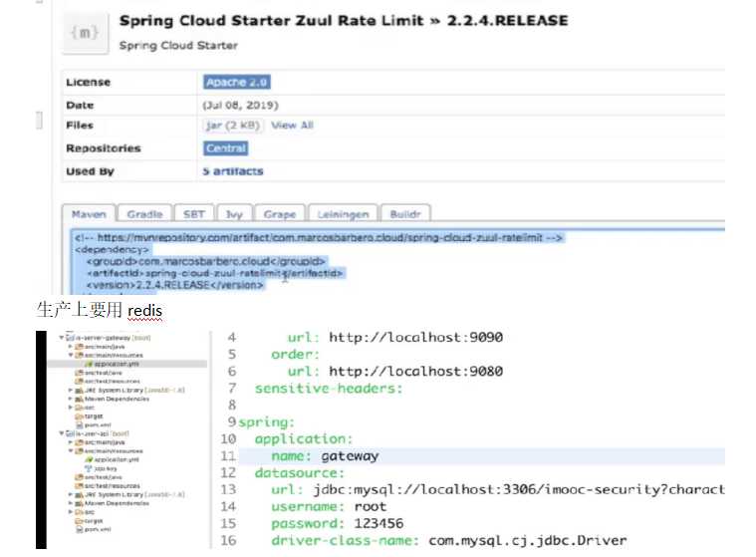
Task: Click Maven Dependencies icon in is-user-api
Action: (79, 503)
